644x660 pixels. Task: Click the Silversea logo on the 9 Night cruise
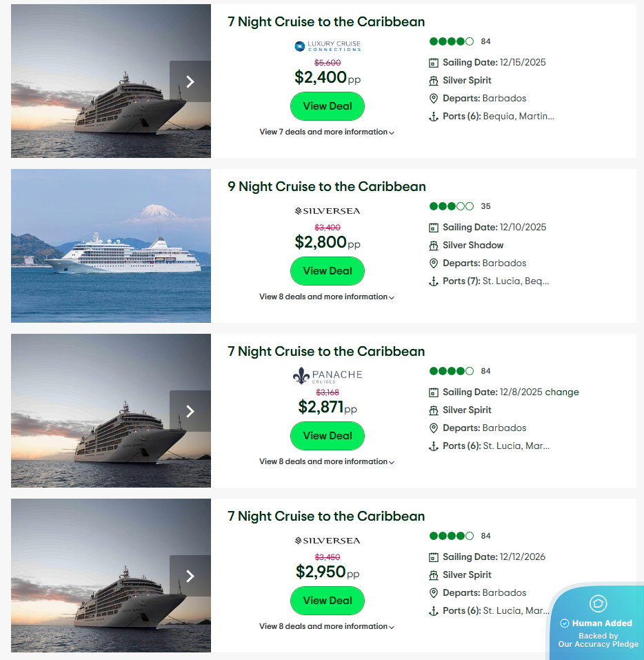tap(327, 210)
